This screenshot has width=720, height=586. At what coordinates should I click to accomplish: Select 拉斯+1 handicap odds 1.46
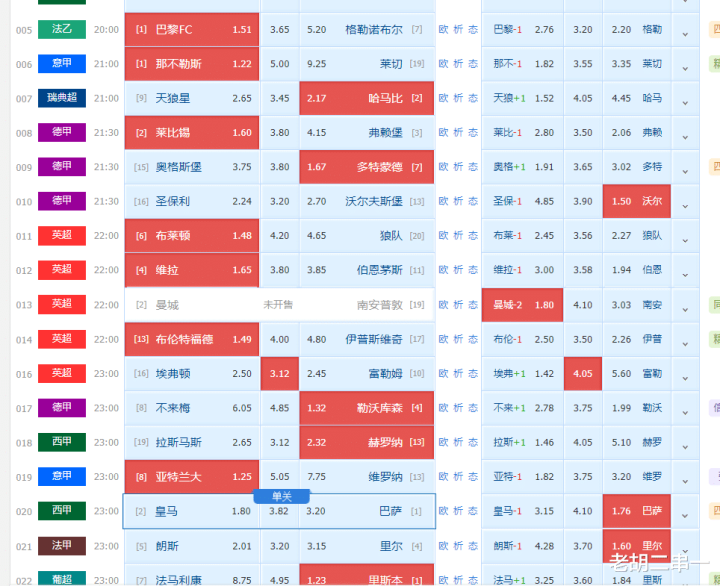pyautogui.click(x=523, y=442)
